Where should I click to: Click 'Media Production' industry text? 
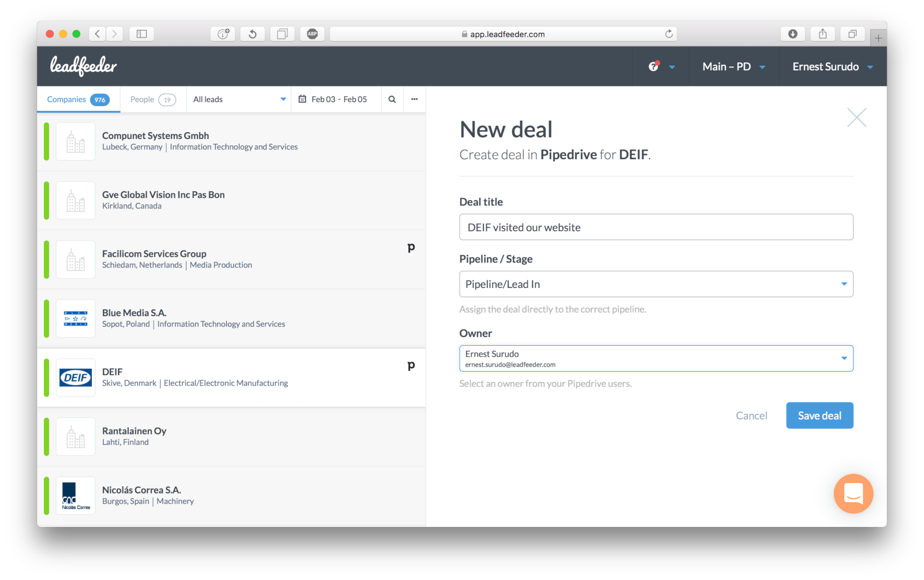221,265
